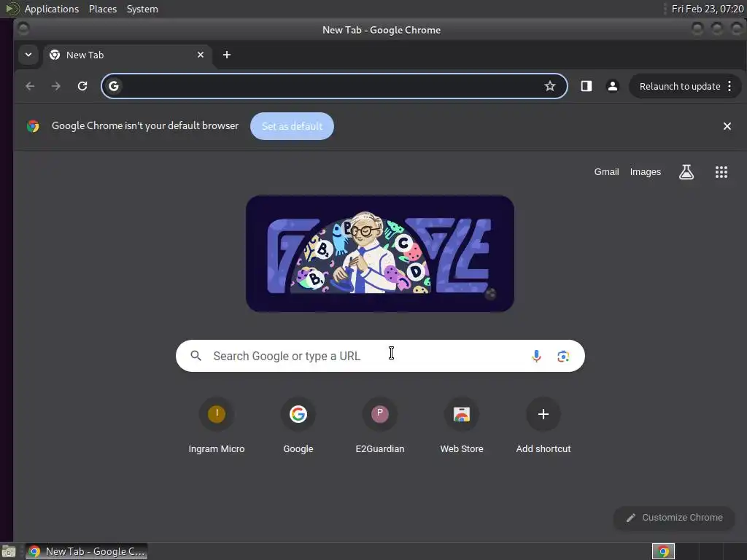Open the System menu
Screen dimensions: 747x560
pos(142,9)
